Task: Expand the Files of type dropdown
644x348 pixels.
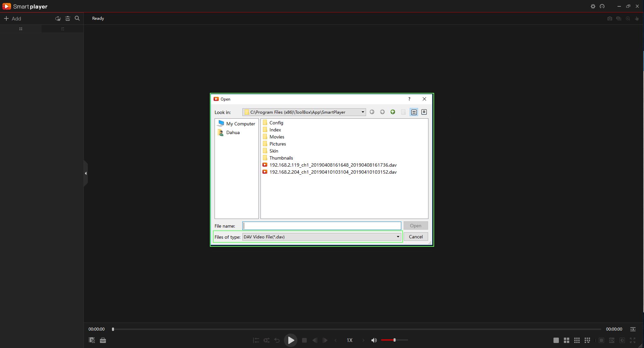Action: coord(398,237)
